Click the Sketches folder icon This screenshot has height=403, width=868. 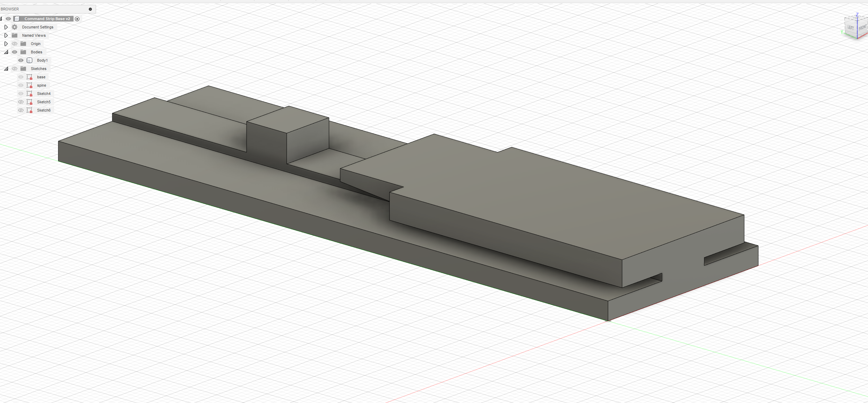tap(23, 69)
